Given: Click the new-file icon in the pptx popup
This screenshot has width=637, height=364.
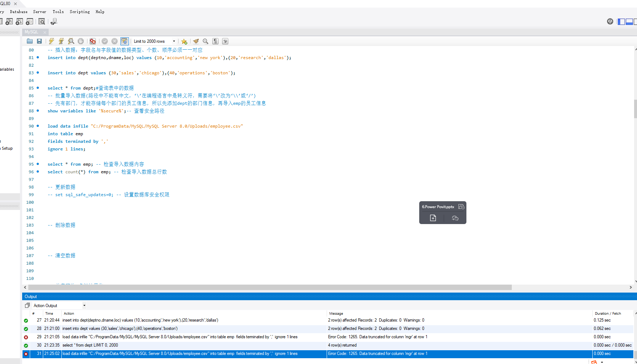Looking at the screenshot, I should [x=433, y=218].
